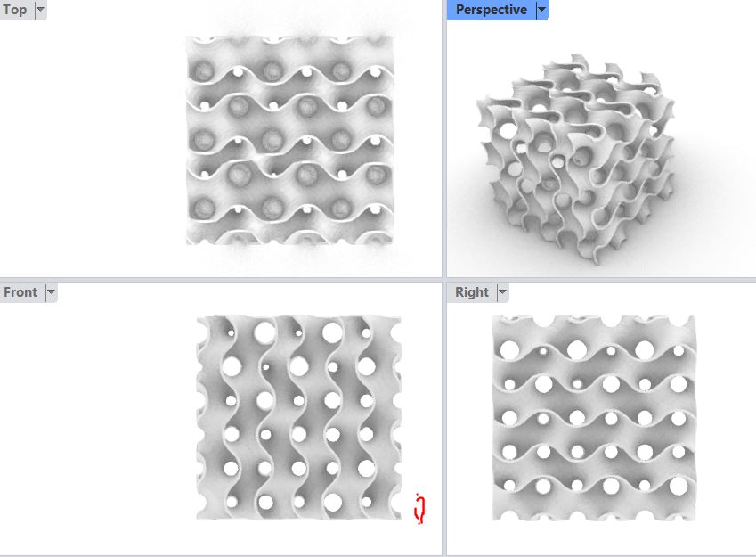Select the highlighted Perspective viewport title
This screenshot has height=557, width=756.
492,10
